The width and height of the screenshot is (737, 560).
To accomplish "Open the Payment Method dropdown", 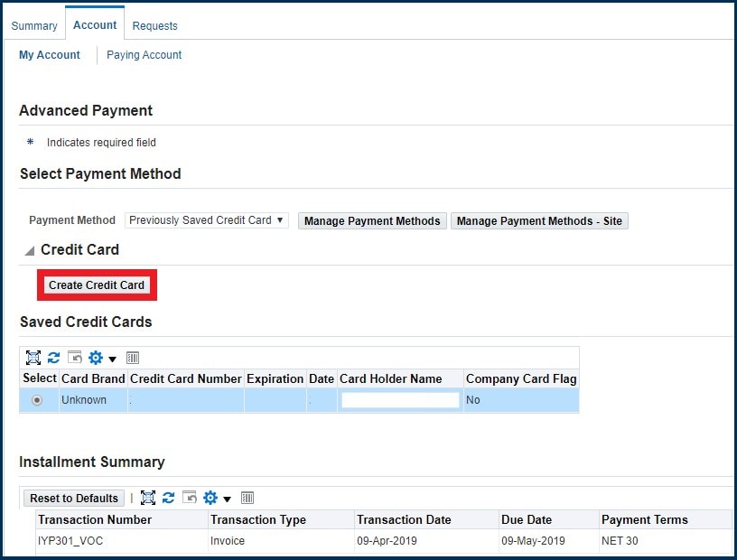I will (207, 220).
